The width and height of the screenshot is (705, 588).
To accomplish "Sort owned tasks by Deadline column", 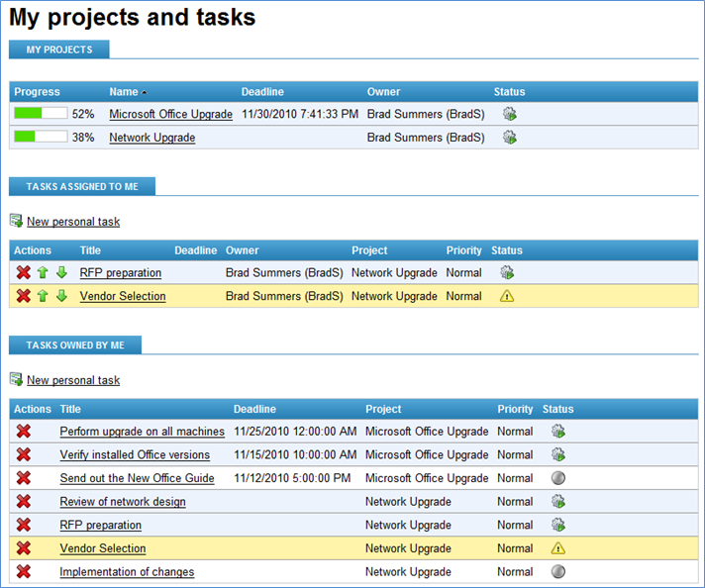I will tap(254, 409).
